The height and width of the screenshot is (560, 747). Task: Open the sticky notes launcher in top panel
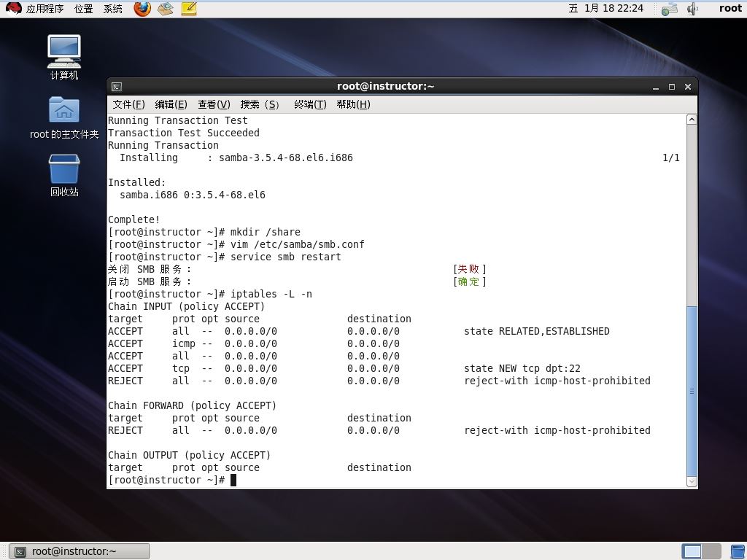189,9
